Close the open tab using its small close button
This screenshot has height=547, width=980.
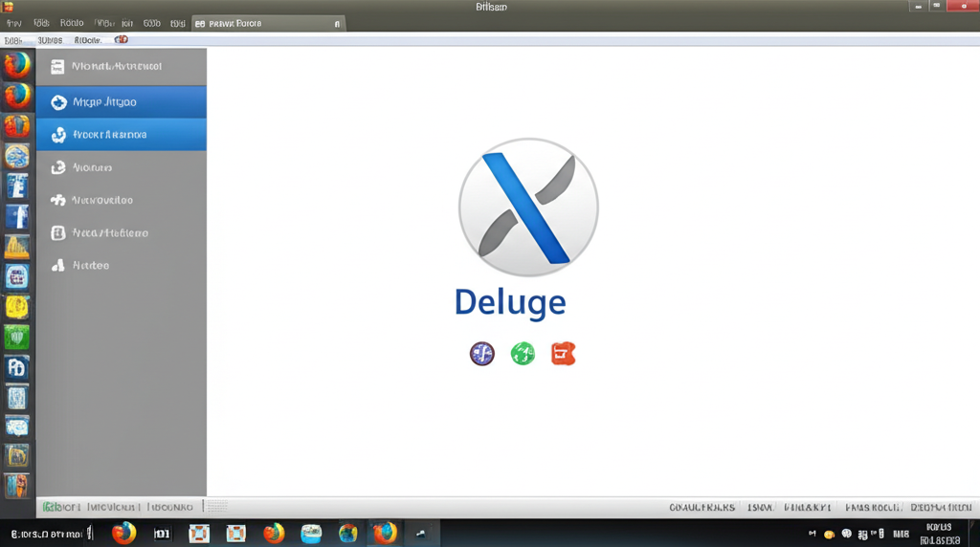coord(338,22)
